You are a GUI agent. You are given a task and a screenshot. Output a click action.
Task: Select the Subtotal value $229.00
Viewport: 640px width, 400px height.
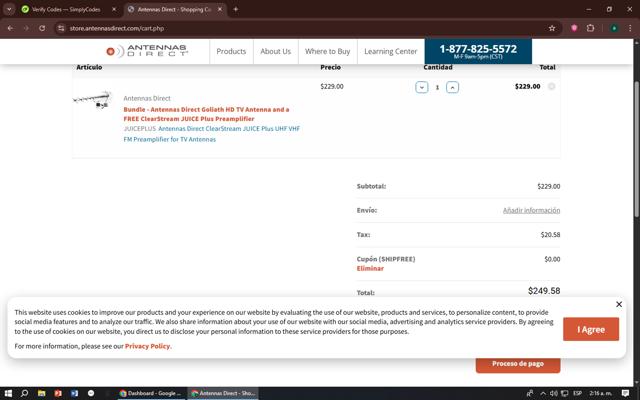(x=549, y=186)
